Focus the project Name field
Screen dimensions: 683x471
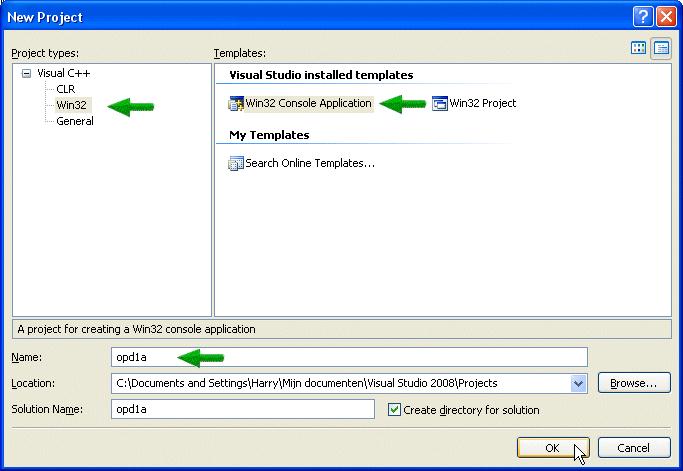pyautogui.click(x=349, y=357)
